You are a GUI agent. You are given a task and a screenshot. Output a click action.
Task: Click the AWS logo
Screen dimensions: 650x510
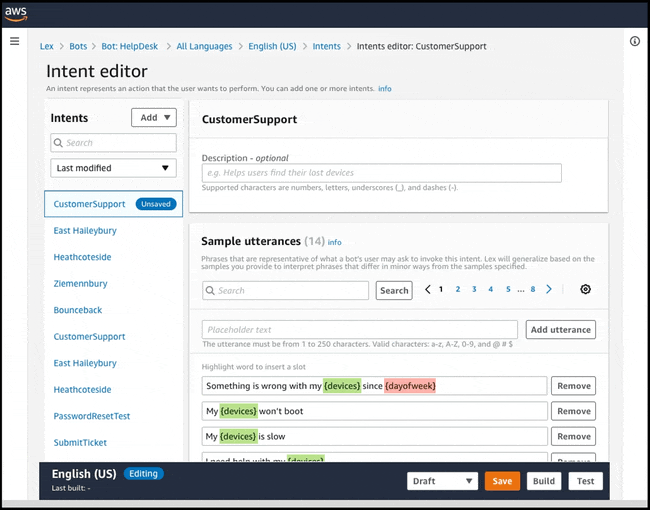16,14
